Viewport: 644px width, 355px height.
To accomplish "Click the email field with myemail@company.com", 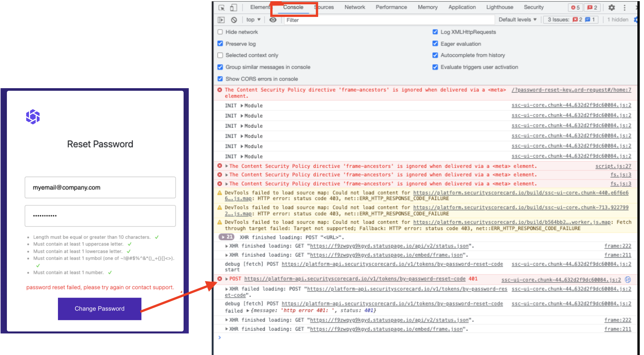I will (100, 187).
